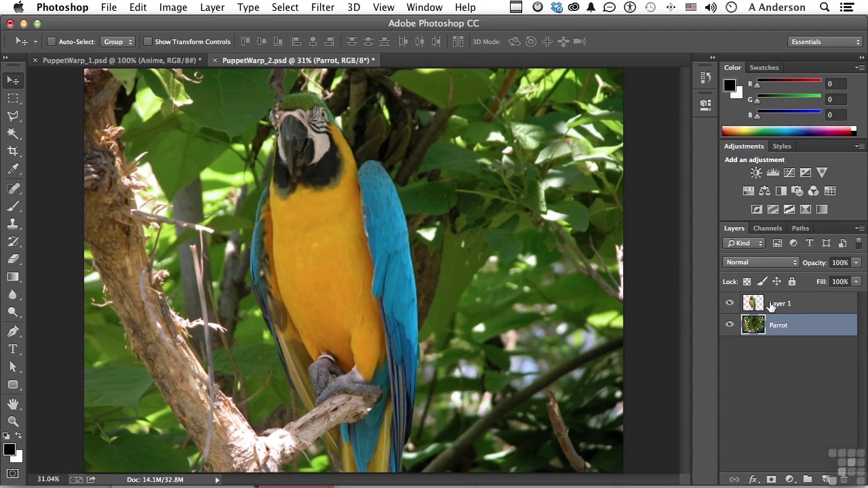The width and height of the screenshot is (868, 488).
Task: Select the Blur tool
Action: tap(13, 294)
